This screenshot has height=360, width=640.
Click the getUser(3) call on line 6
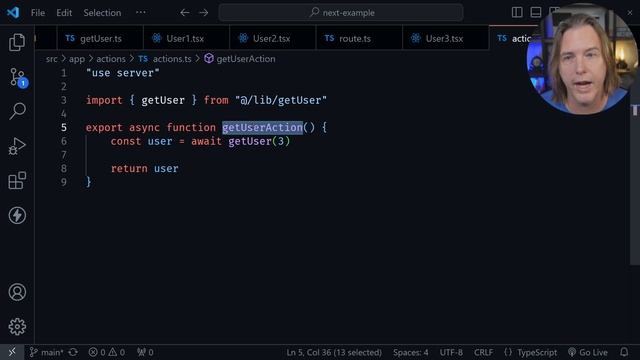[259, 141]
